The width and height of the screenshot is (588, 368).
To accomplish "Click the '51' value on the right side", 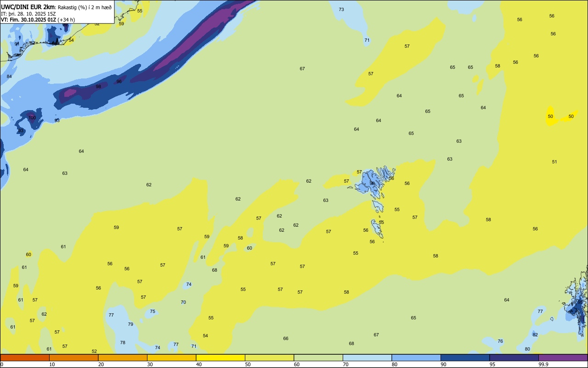I will tap(554, 162).
